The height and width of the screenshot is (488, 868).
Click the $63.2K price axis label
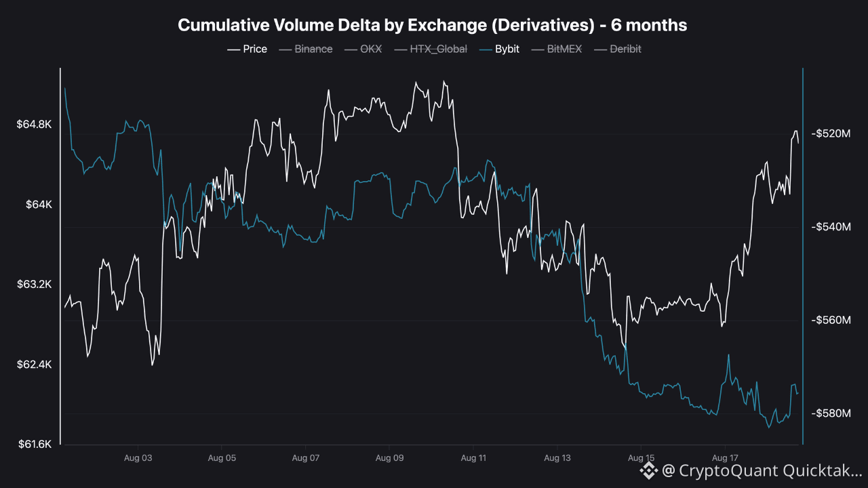35,285
